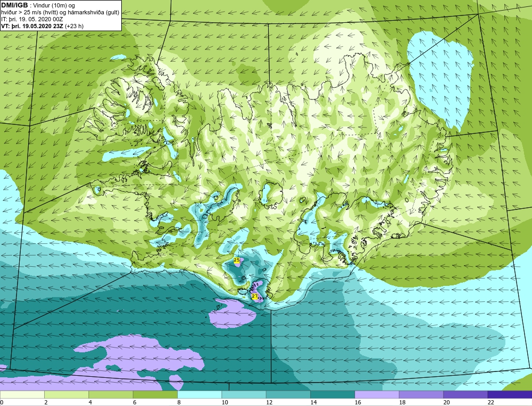Viewport: 532px width, 406px height.
Task: Click the yellow gust label 27
Action: (x=254, y=296)
